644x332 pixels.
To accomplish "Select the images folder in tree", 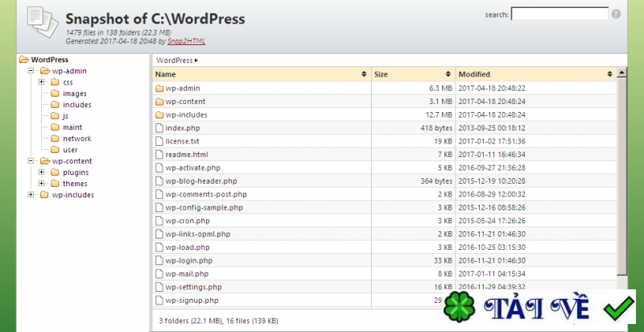I will [x=74, y=93].
